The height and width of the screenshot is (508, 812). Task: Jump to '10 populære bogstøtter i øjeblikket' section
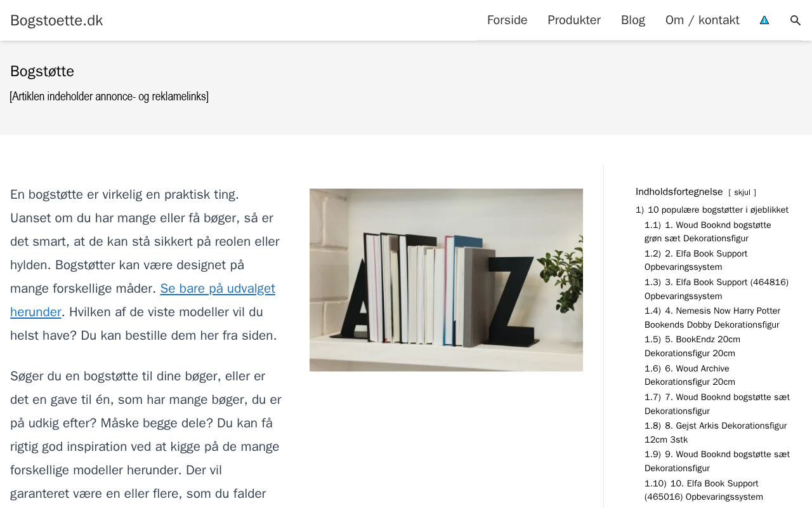(x=712, y=210)
